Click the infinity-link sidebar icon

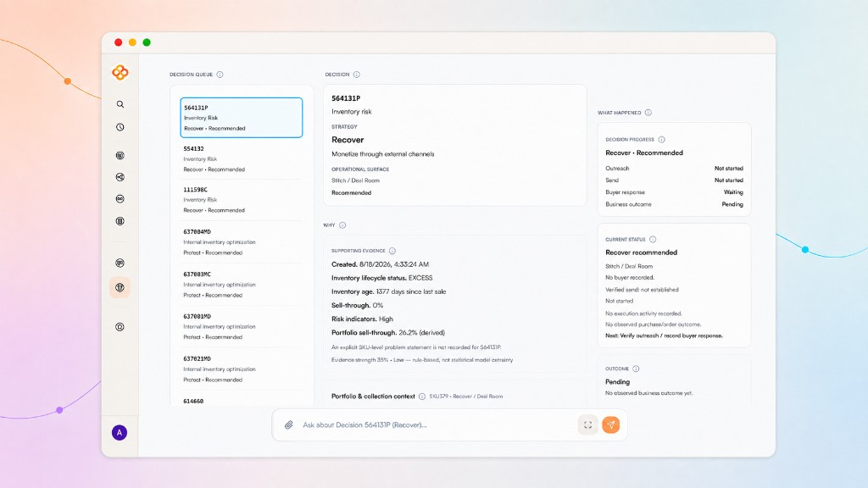point(120,198)
